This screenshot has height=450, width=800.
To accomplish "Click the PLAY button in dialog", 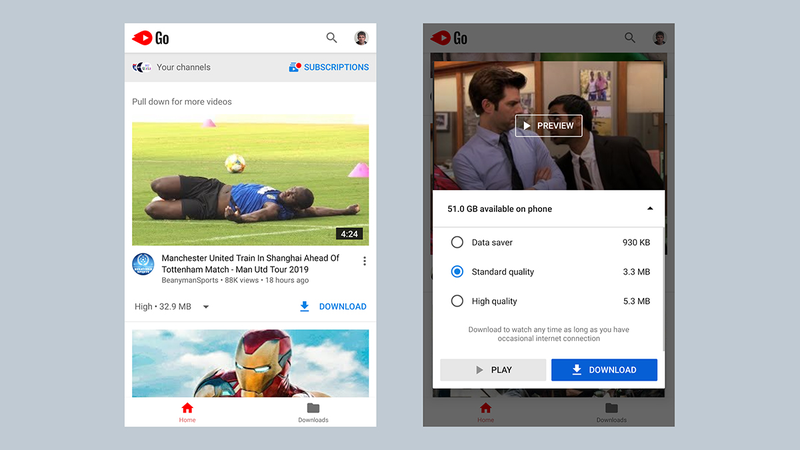I will point(493,370).
